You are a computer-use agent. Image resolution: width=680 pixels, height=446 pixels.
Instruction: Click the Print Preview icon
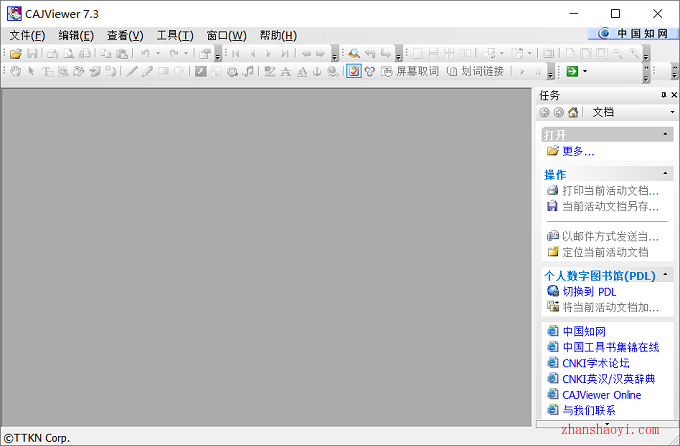click(x=69, y=53)
